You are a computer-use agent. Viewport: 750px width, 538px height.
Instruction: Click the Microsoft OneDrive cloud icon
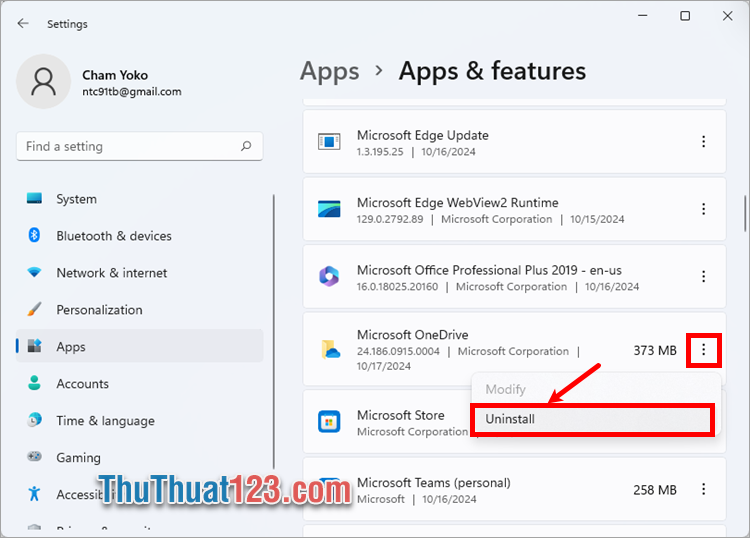point(330,350)
